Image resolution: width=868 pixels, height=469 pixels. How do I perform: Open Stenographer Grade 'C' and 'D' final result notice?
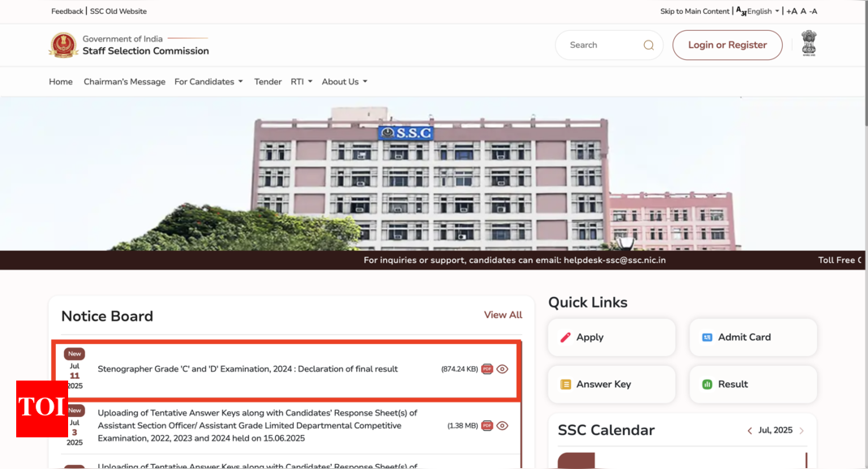coord(247,368)
